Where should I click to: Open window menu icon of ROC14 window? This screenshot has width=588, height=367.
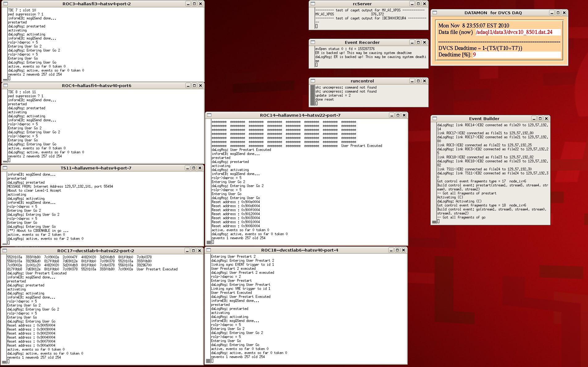[x=209, y=115]
